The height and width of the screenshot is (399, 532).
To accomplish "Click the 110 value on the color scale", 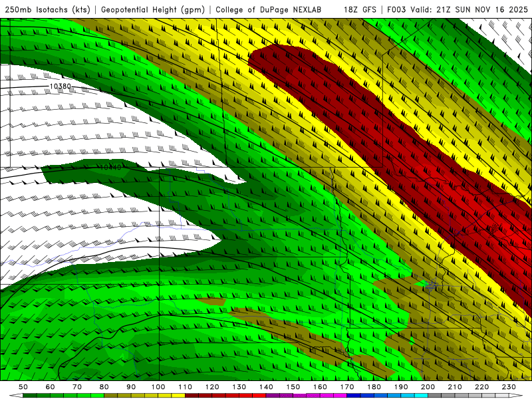I will [186, 387].
